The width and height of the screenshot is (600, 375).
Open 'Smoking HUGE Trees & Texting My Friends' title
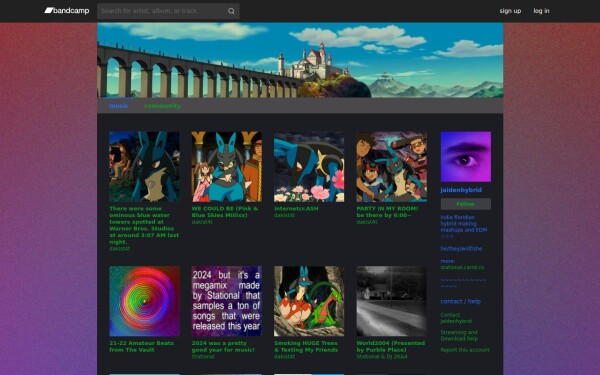click(306, 346)
